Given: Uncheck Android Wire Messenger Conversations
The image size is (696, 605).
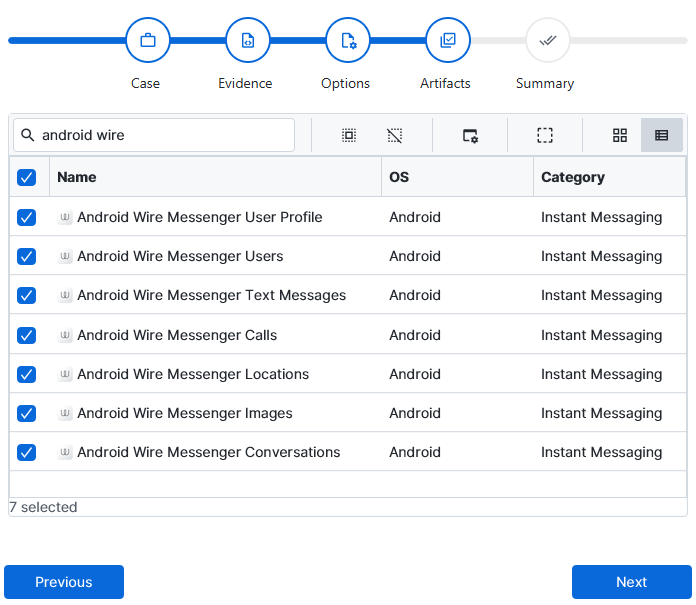Looking at the screenshot, I should tap(27, 453).
